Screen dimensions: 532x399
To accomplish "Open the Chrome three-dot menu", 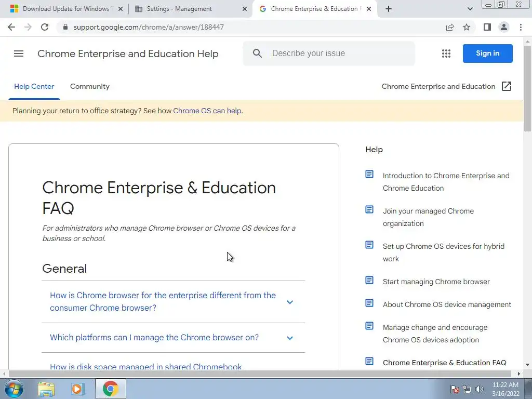I will point(521,27).
